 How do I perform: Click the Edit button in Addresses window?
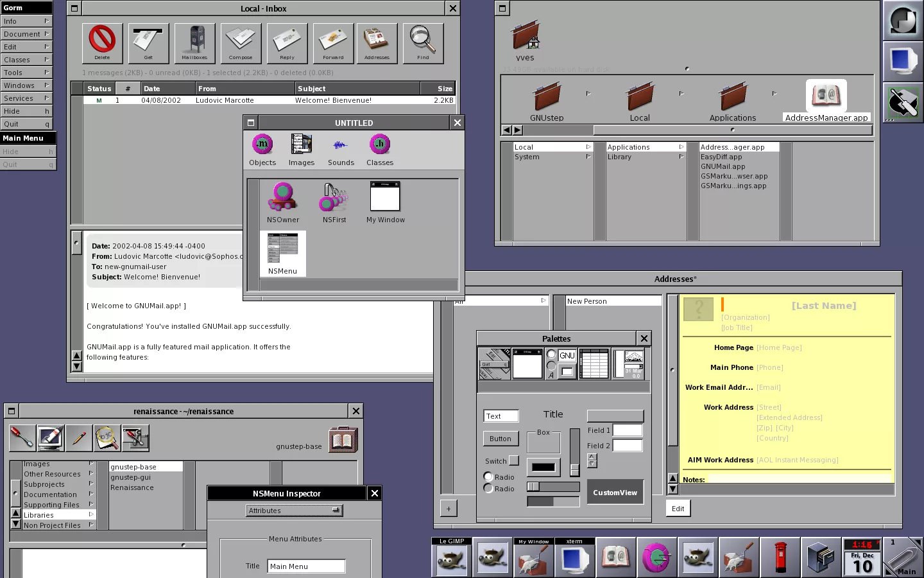coord(678,509)
